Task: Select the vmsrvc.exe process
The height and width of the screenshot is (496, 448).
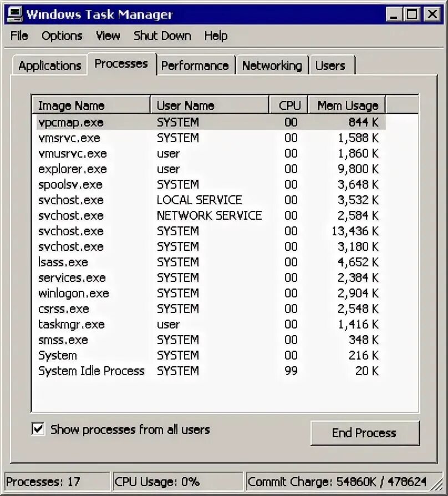Action: 211,138
